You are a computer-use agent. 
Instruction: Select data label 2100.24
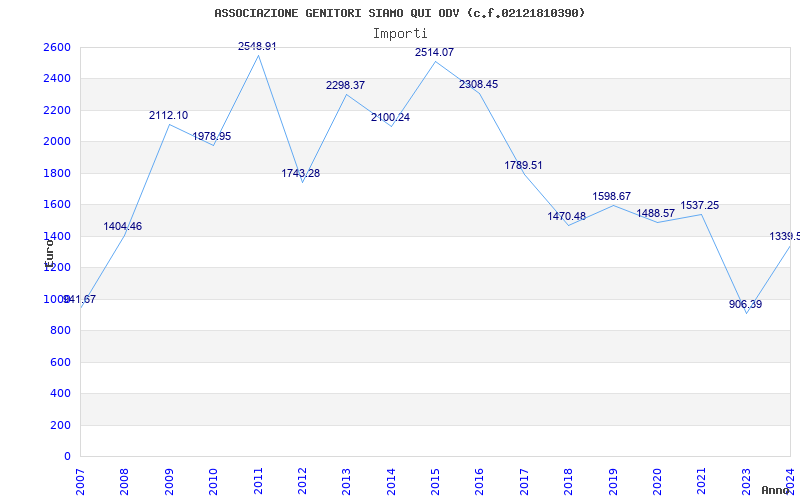(390, 117)
